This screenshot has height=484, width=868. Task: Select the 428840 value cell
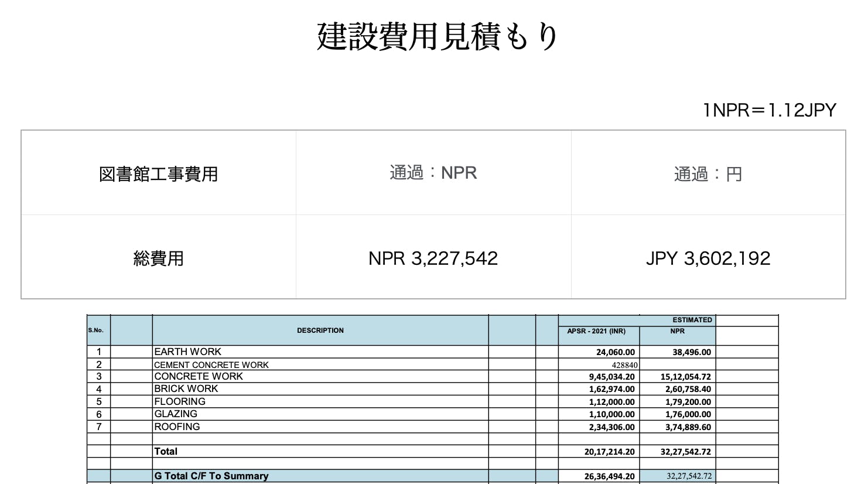point(624,364)
